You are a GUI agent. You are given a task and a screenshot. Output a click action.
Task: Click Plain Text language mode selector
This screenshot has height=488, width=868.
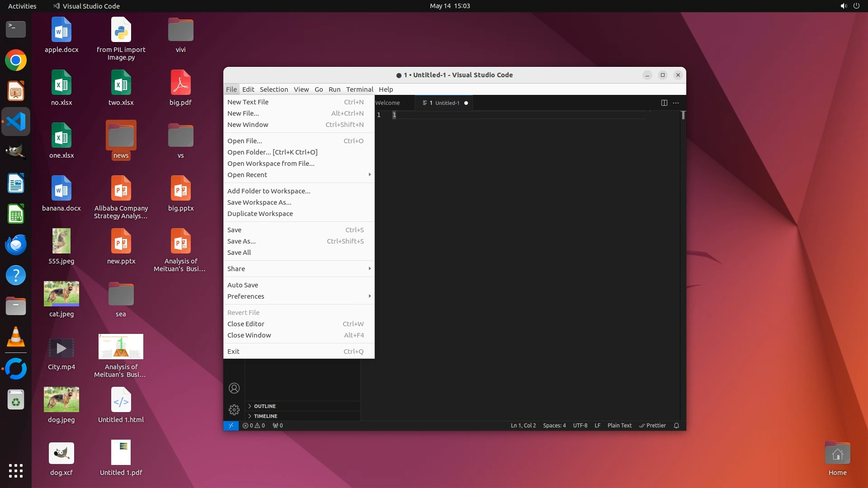click(619, 426)
